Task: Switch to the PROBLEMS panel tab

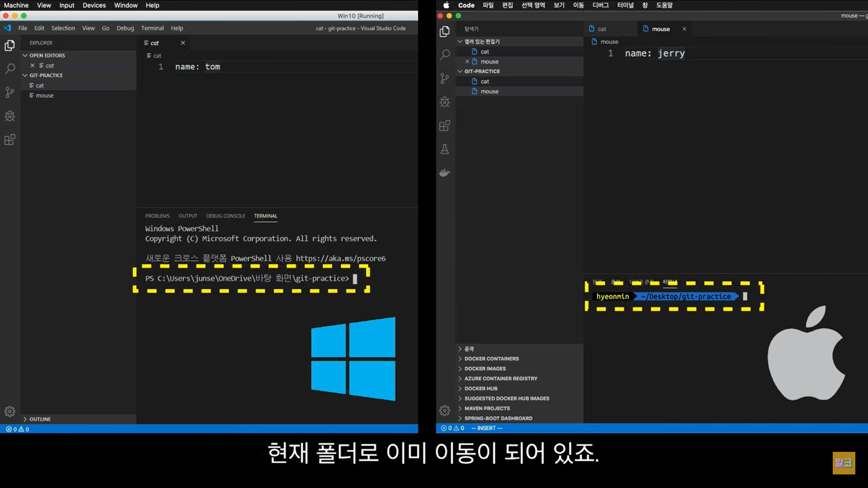Action: coord(157,216)
